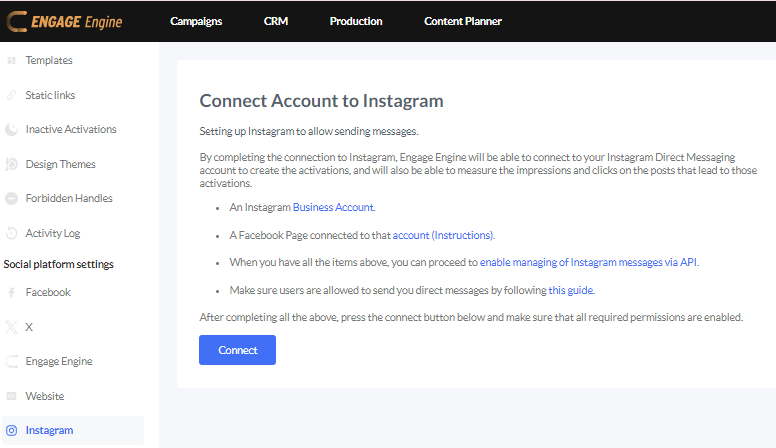Click the Instagram icon in sidebar
The image size is (776, 448).
tap(12, 431)
